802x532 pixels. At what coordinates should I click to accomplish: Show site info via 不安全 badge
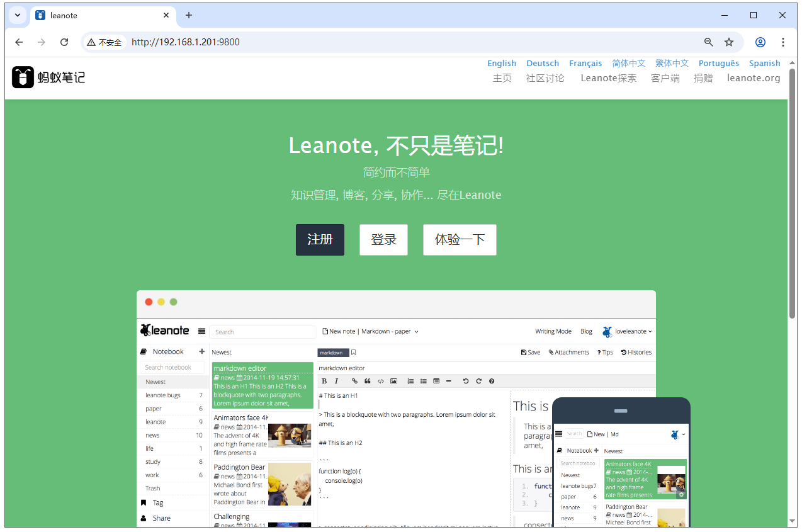[x=104, y=42]
